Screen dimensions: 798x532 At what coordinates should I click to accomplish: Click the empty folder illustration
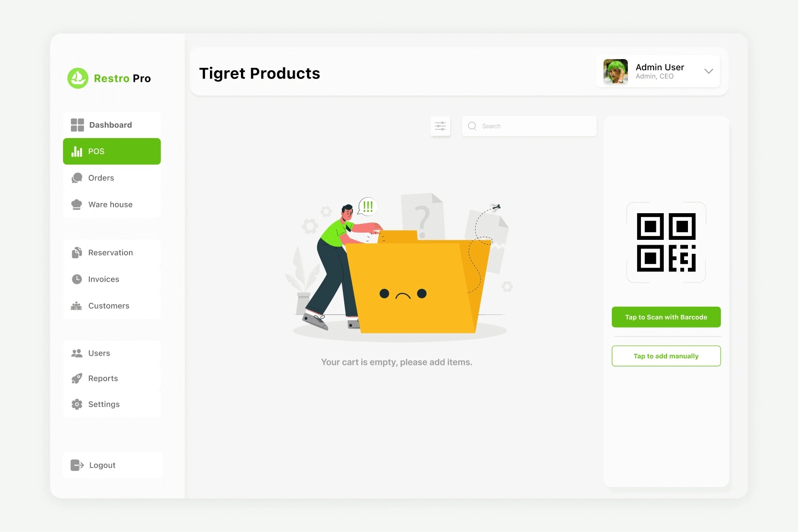[399, 267]
